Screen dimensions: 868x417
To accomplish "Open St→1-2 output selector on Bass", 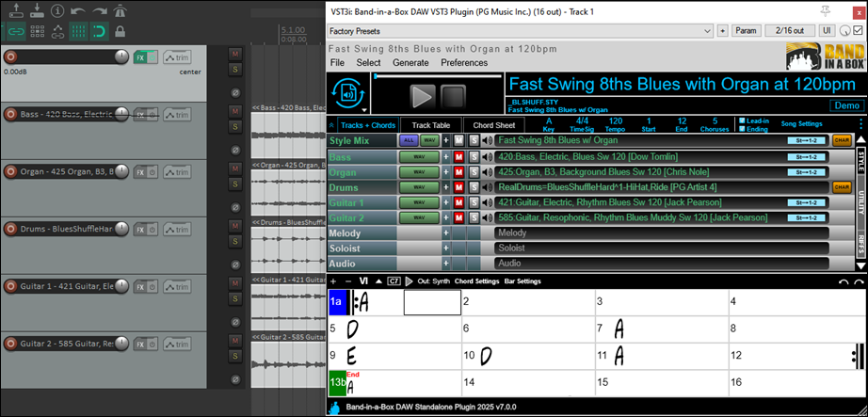I will 807,157.
